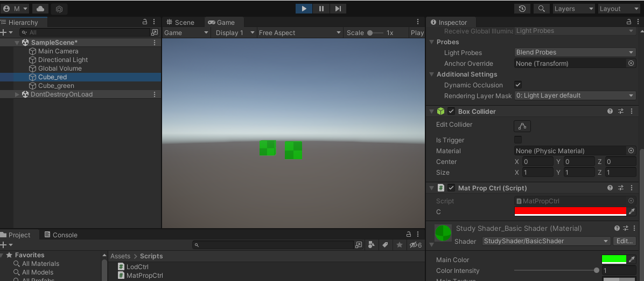Click the red C color swatch
The image size is (644, 281).
[x=570, y=211]
